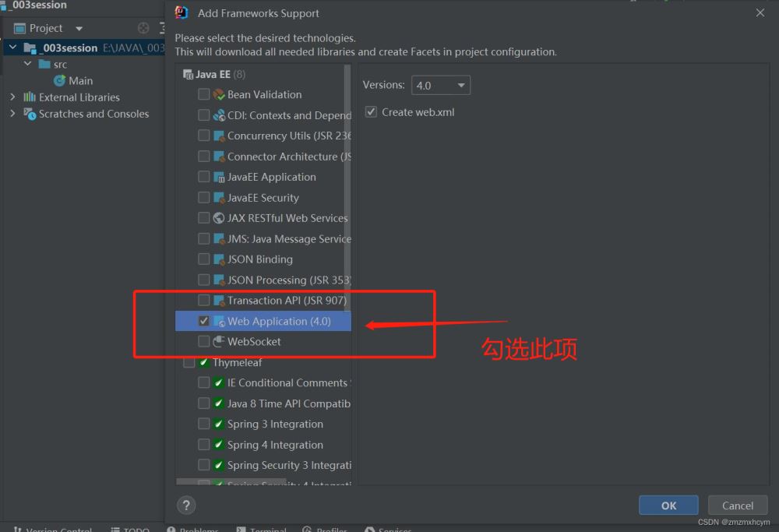Select the JSON Binding row
This screenshot has height=532, width=779.
[263, 259]
